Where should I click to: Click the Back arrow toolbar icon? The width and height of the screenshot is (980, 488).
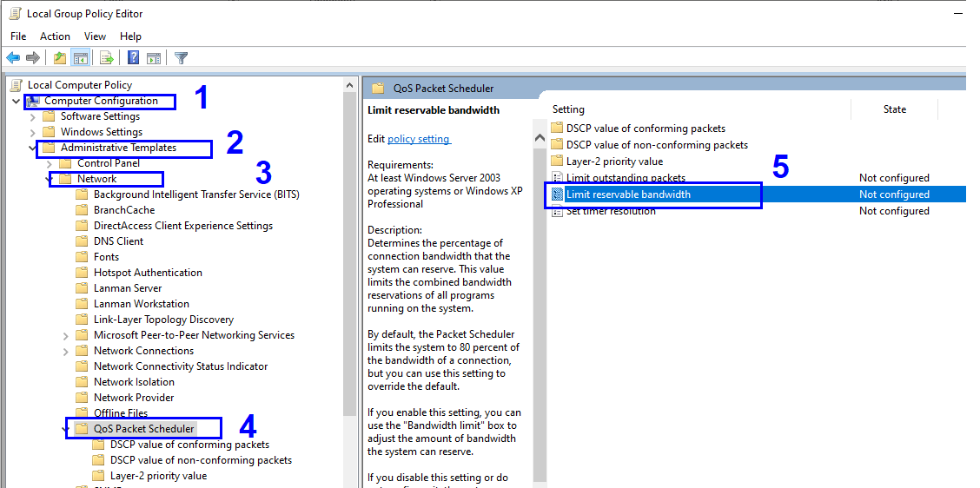click(13, 58)
